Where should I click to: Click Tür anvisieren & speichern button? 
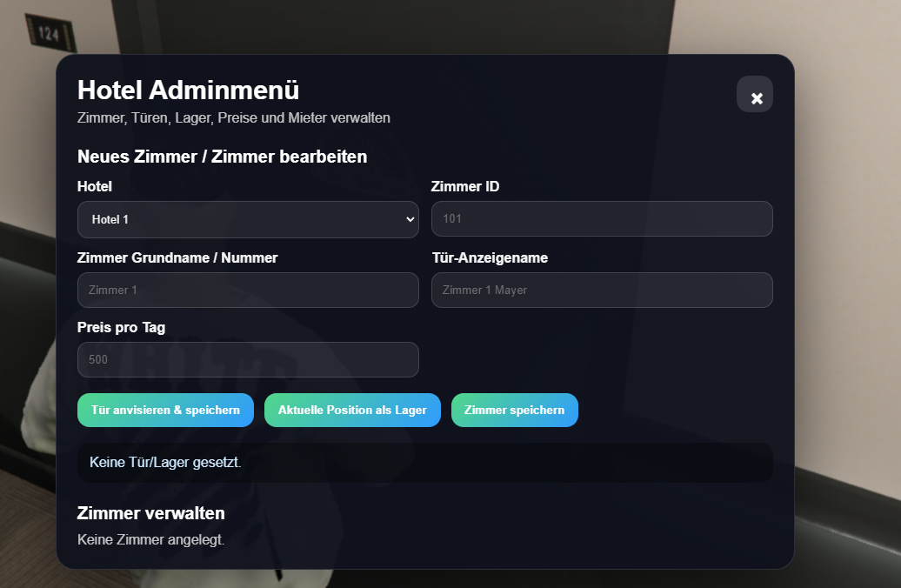coord(165,411)
